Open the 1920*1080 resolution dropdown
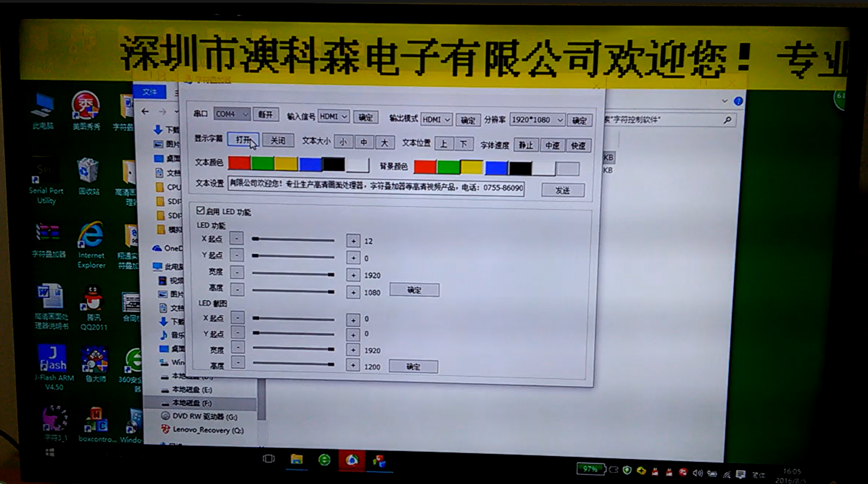868x484 pixels. pyautogui.click(x=537, y=120)
